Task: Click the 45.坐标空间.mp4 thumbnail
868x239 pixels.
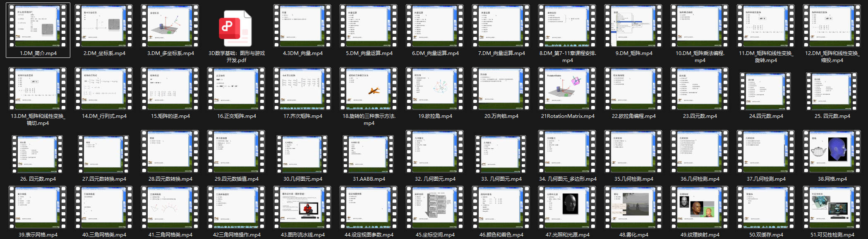Action: [x=435, y=208]
